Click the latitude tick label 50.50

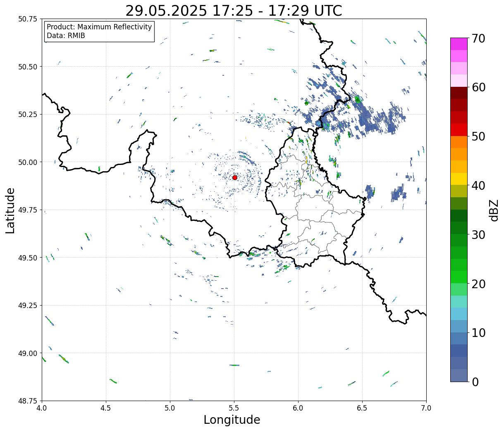pyautogui.click(x=28, y=67)
